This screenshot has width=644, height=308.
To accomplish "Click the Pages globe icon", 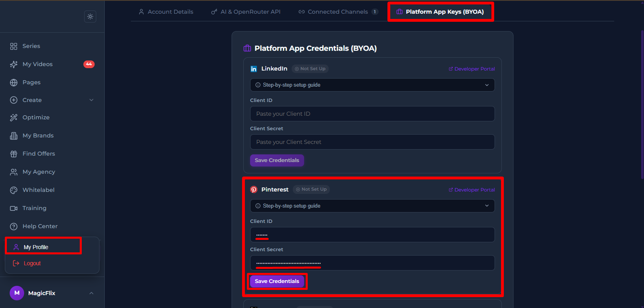I will (14, 83).
